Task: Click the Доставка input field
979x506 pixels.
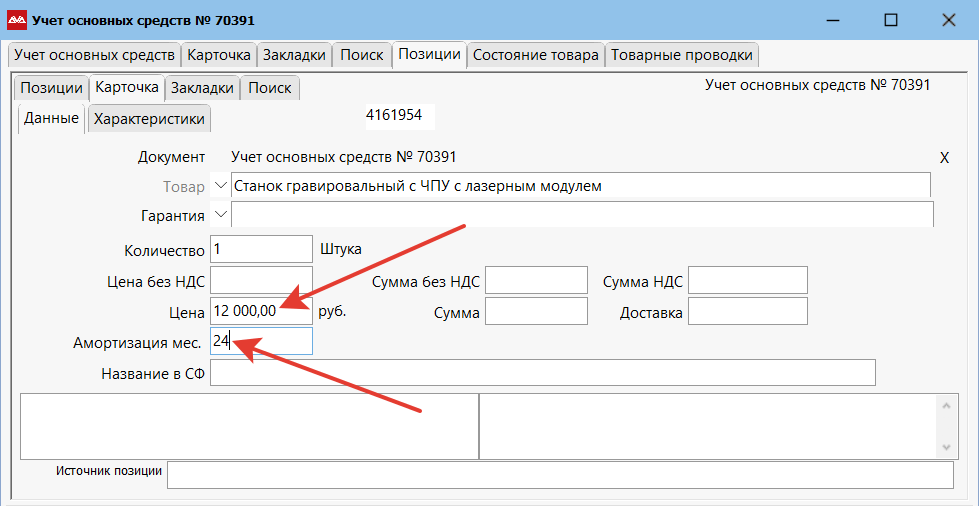Action: [x=748, y=310]
